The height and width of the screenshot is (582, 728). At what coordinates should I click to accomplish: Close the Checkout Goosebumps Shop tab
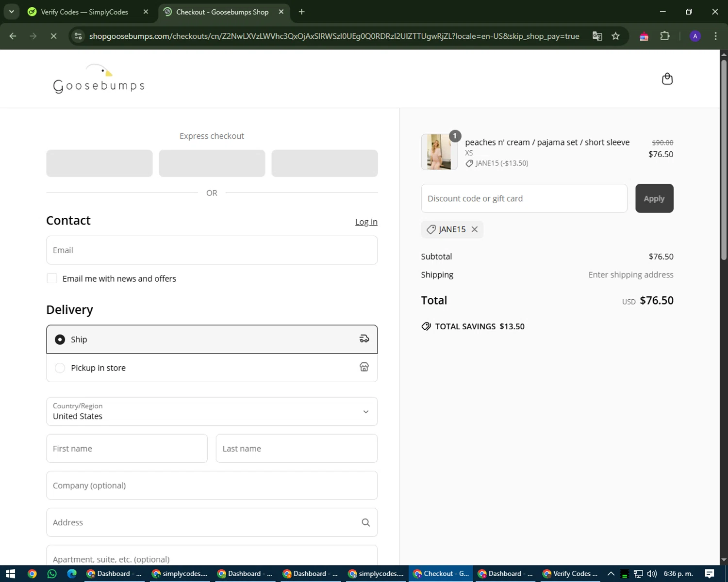[x=281, y=12]
